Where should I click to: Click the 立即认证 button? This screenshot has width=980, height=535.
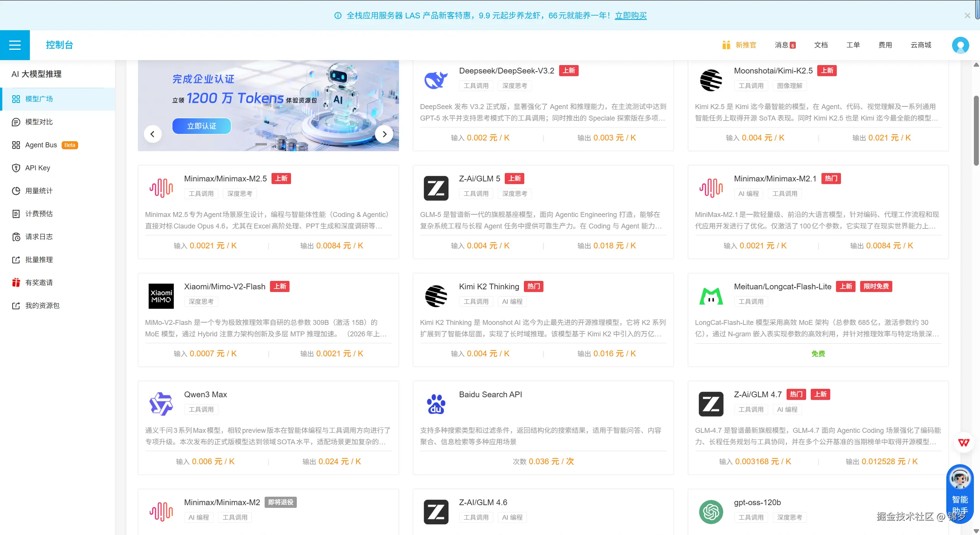[x=201, y=126]
